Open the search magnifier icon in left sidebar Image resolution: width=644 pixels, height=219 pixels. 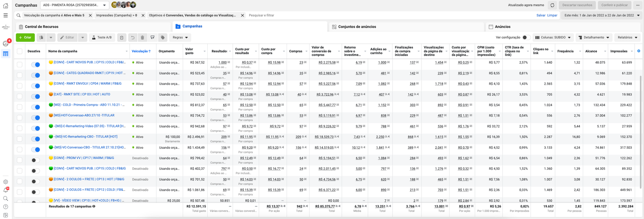[x=6, y=198]
